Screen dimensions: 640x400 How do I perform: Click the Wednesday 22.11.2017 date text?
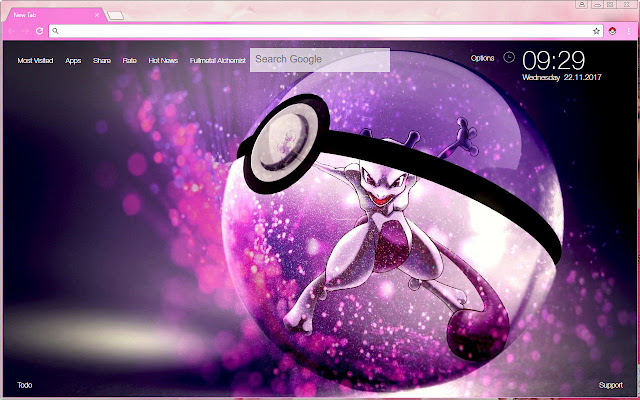coord(562,77)
